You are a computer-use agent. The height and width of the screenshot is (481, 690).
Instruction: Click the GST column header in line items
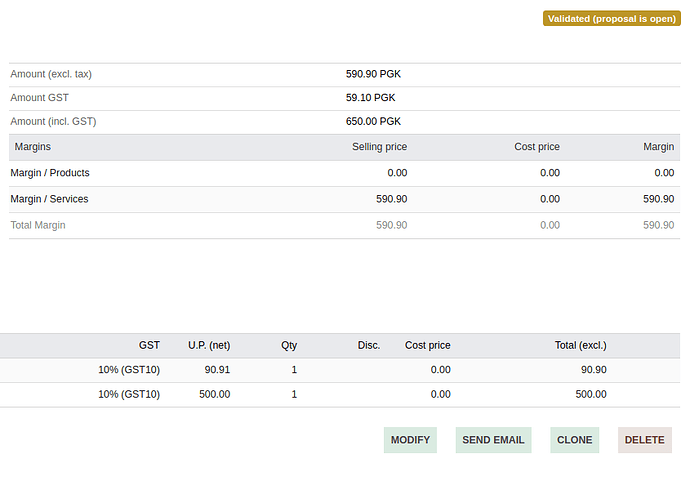coord(149,345)
